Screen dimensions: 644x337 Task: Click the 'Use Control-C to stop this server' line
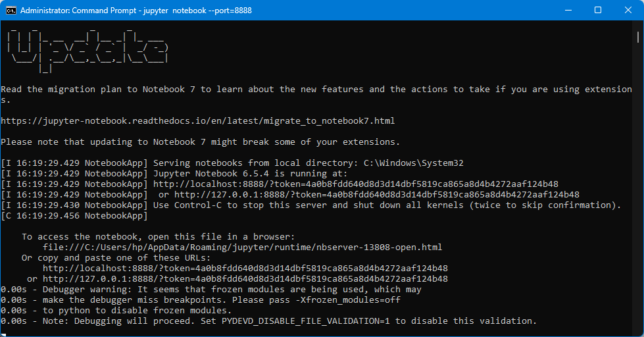coord(311,205)
